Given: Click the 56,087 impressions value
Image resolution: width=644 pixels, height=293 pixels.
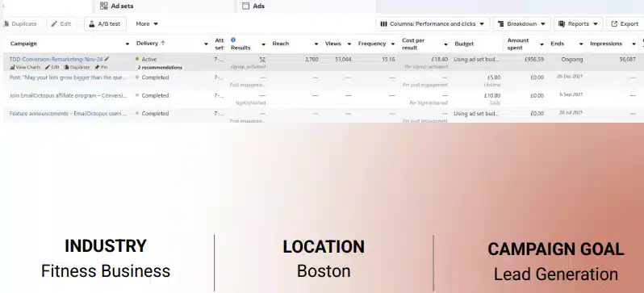Looking at the screenshot, I should point(628,59).
